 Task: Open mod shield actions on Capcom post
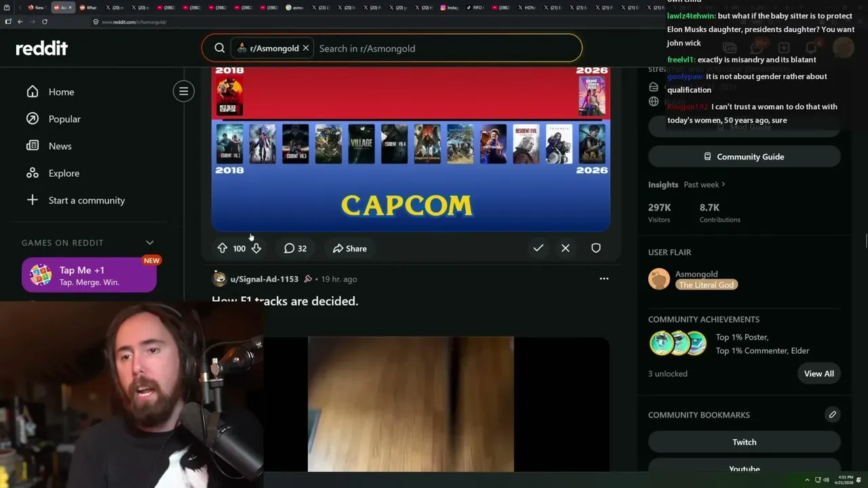(596, 248)
